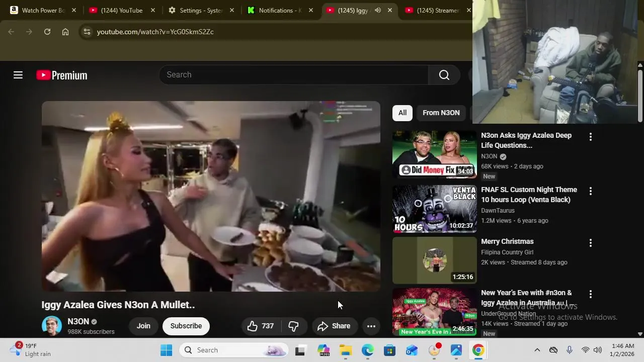
Task: Click the 988K subscribers text
Action: [91, 332]
